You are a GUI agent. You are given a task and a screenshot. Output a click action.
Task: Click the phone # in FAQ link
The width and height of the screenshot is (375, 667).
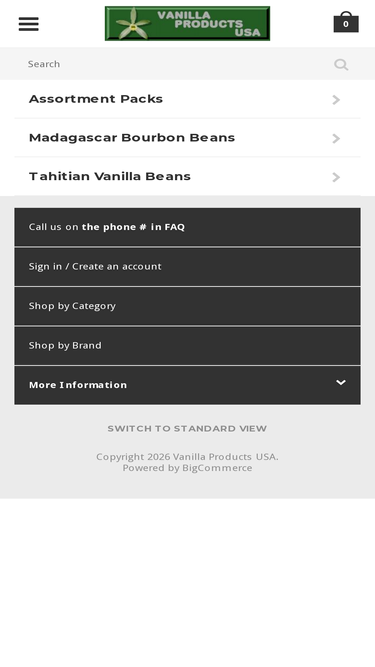click(134, 227)
